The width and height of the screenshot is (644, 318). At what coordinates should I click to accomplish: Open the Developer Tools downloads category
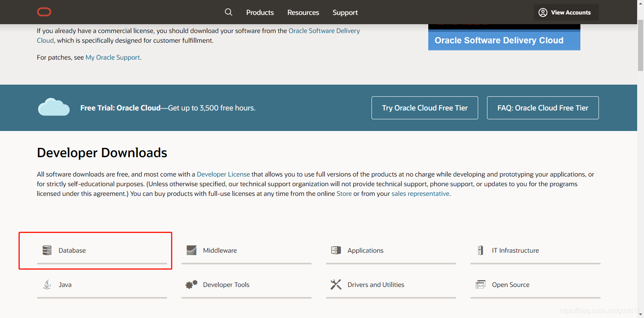pyautogui.click(x=246, y=285)
